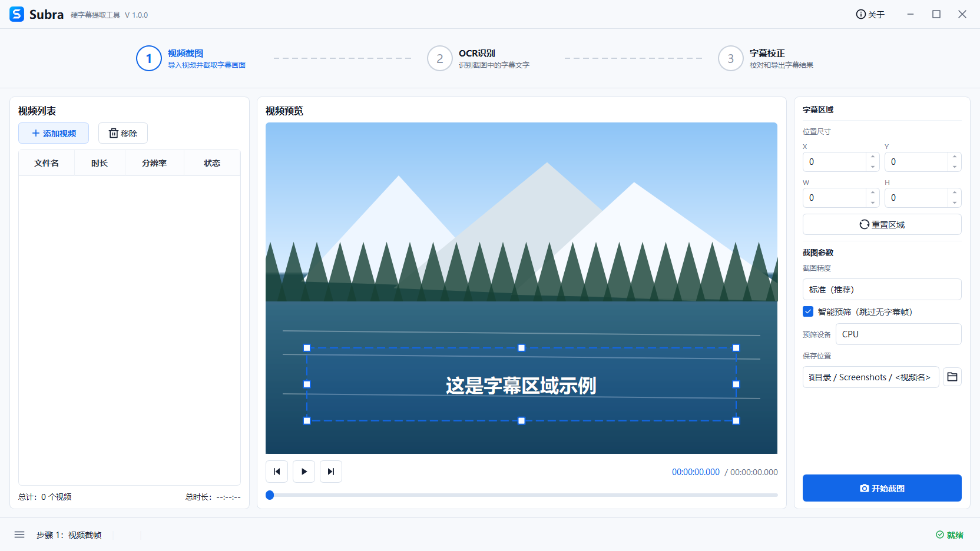Viewport: 980px width, 551px height.
Task: Increase the X position value
Action: pos(873,157)
